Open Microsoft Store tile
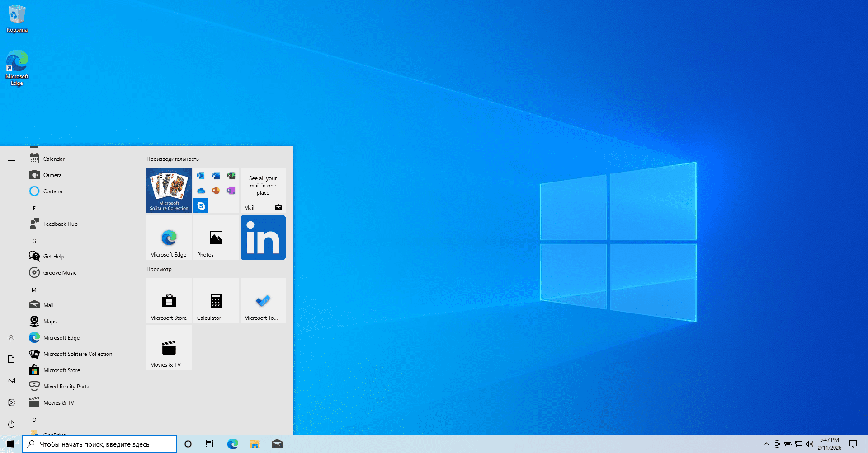The width and height of the screenshot is (868, 453). [169, 301]
